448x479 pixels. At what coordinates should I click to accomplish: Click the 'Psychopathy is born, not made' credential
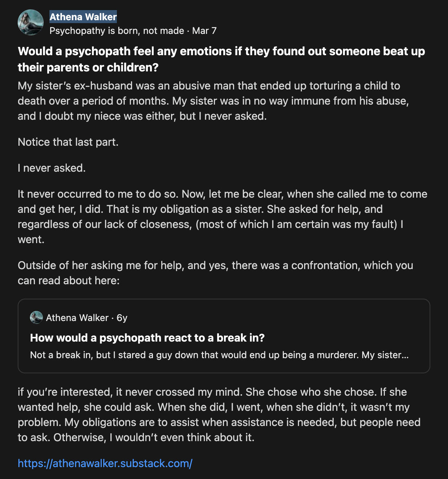click(x=117, y=31)
